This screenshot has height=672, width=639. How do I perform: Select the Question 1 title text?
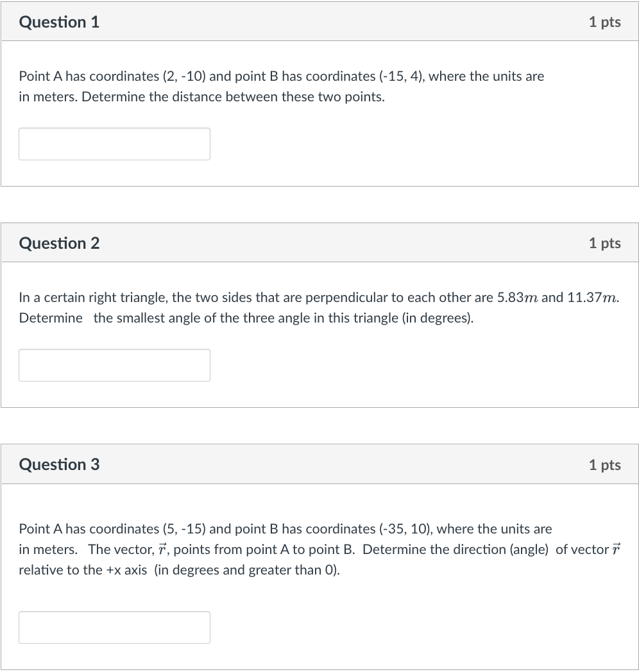[x=60, y=22]
